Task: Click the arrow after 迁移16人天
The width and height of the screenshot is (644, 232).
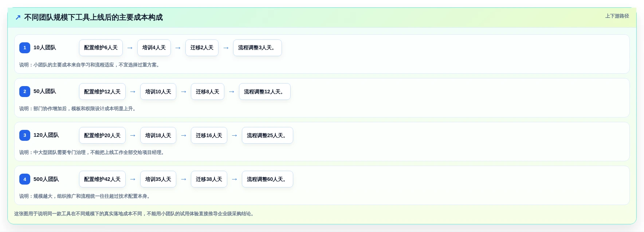Action: (x=235, y=135)
